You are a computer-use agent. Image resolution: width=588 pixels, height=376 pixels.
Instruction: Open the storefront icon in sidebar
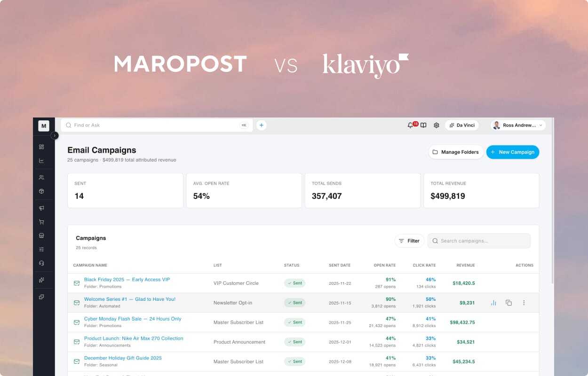[41, 235]
